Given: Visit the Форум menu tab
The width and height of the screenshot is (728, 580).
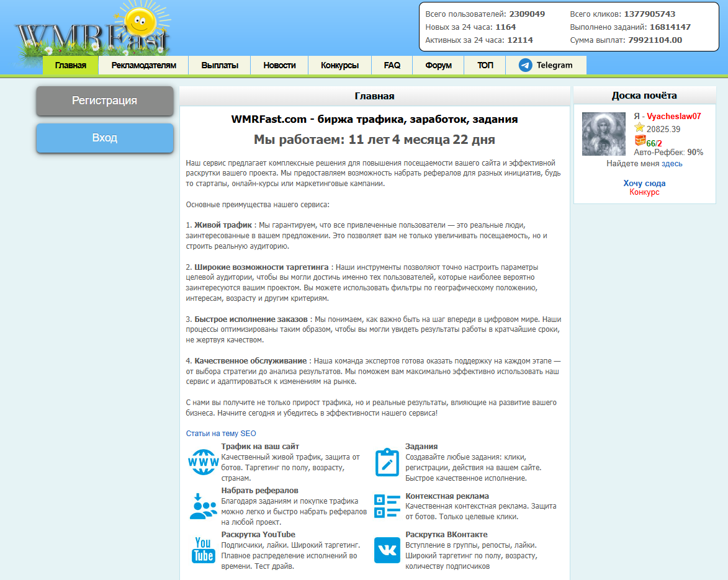Looking at the screenshot, I should (x=438, y=65).
